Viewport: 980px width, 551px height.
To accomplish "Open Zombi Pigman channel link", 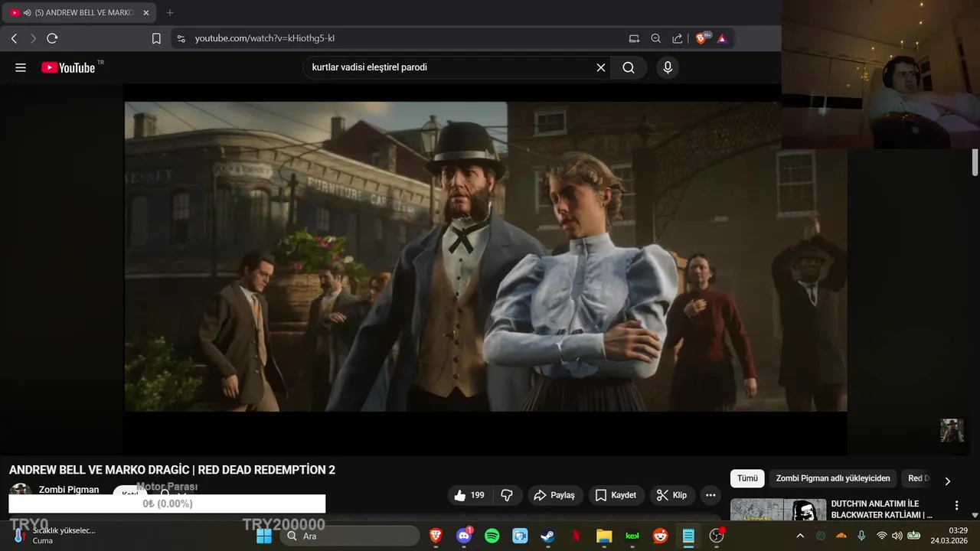I will (x=69, y=490).
